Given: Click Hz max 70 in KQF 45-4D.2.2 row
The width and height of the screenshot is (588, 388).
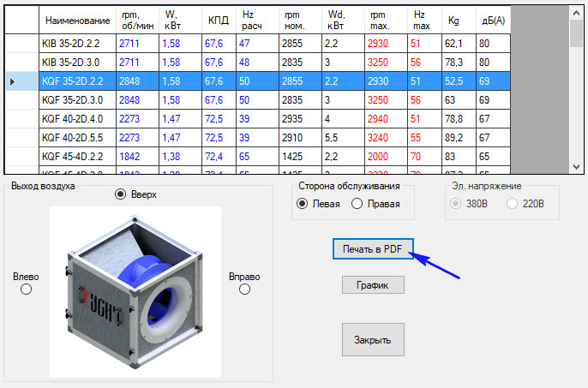Looking at the screenshot, I should (424, 157).
